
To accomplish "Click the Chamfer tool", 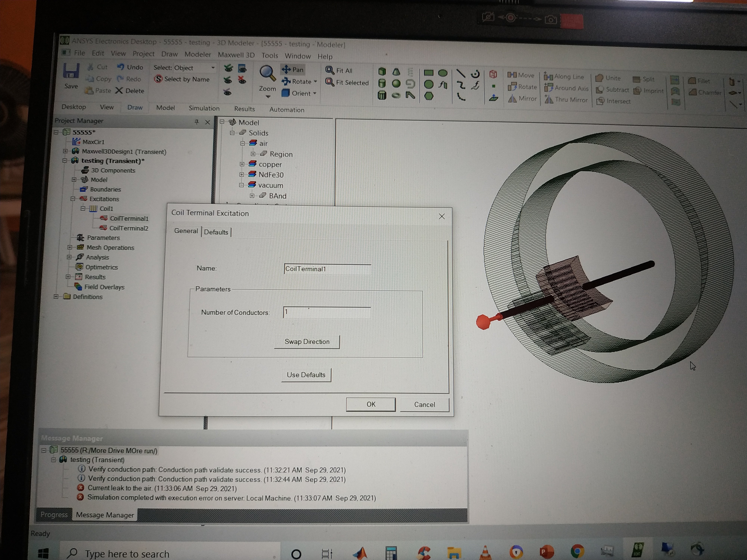I will (705, 92).
